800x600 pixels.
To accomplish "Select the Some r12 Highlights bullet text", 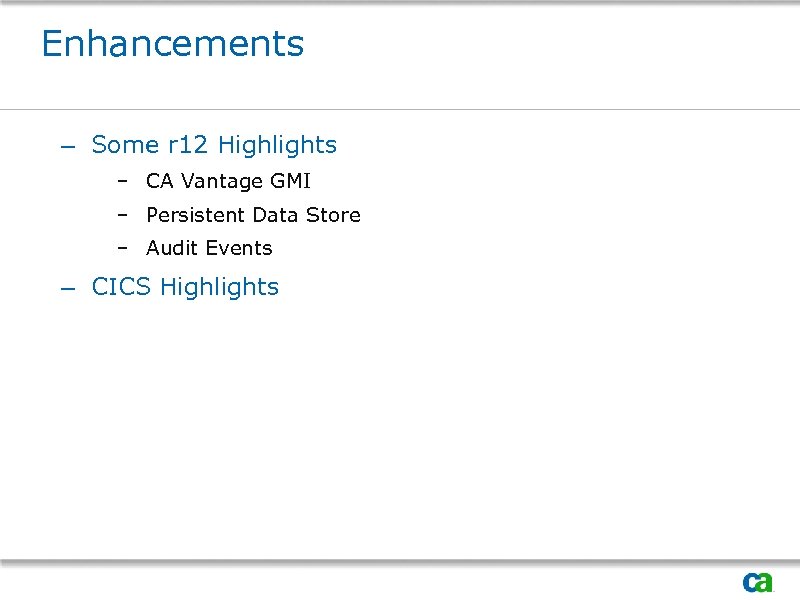I will tap(214, 145).
